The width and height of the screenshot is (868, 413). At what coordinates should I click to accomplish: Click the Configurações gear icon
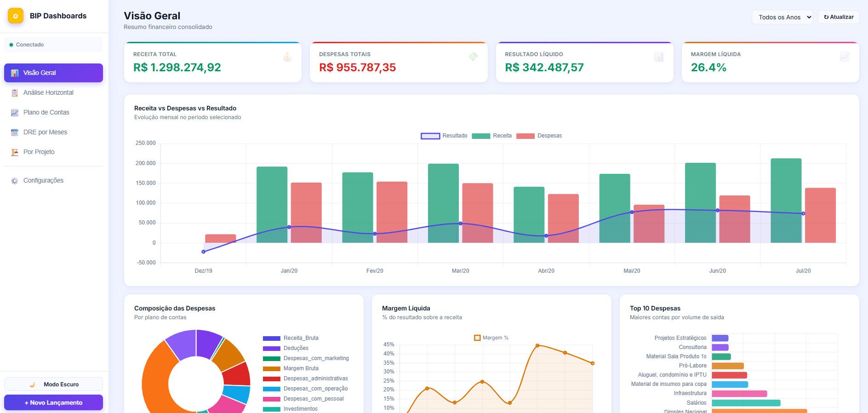tap(15, 181)
